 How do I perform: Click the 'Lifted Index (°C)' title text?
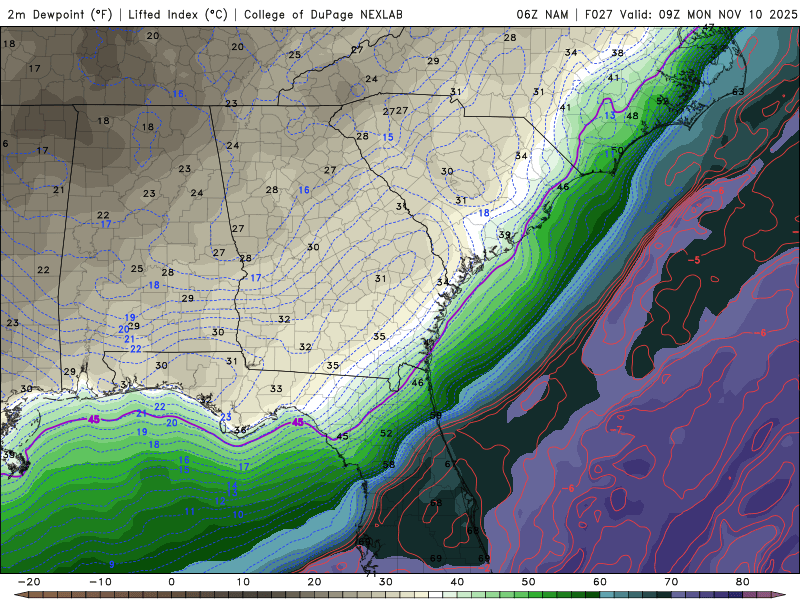click(178, 14)
